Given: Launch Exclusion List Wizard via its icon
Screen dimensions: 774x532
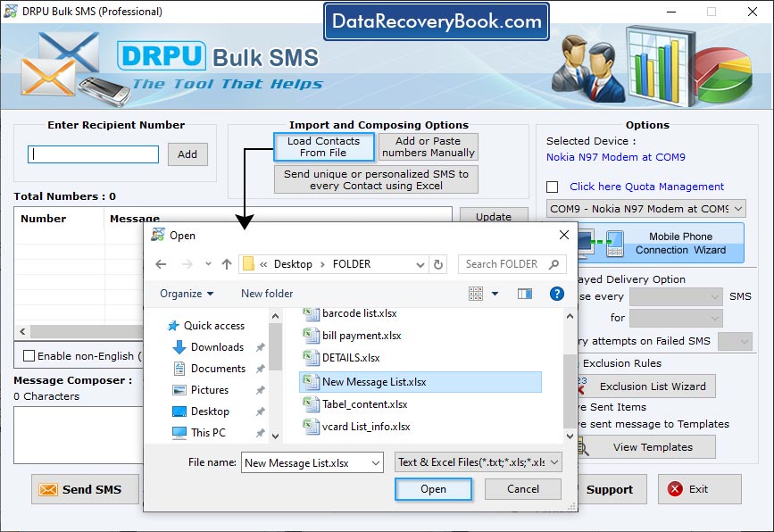Looking at the screenshot, I should (x=583, y=386).
